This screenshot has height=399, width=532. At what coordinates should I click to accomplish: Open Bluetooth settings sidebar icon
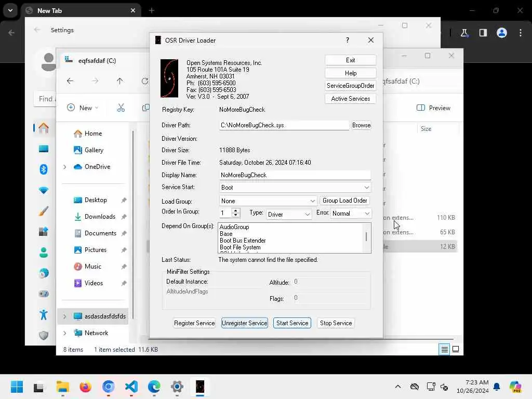[44, 169]
